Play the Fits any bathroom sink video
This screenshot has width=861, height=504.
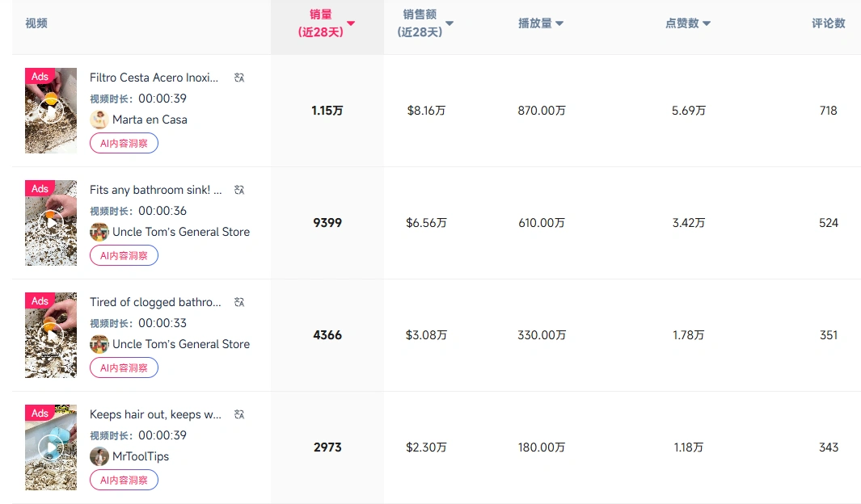pyautogui.click(x=51, y=223)
